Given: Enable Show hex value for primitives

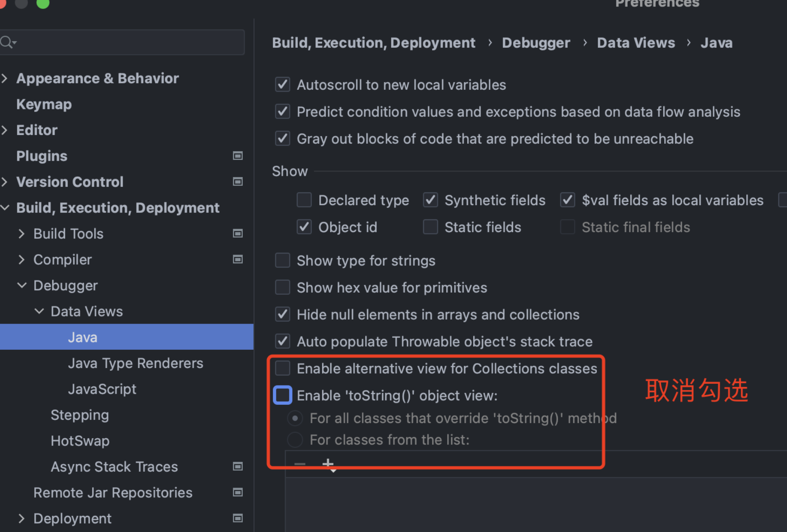Looking at the screenshot, I should tap(283, 288).
